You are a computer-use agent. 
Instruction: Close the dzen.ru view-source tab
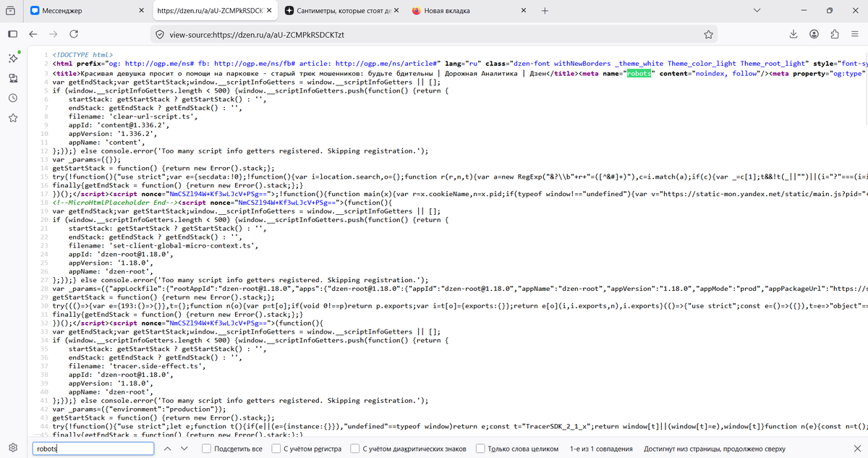pos(268,11)
